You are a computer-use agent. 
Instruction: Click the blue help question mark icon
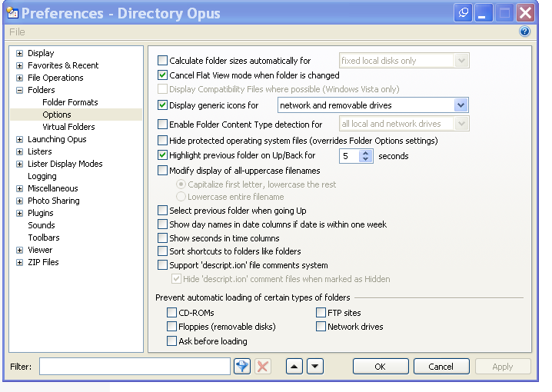tap(524, 32)
